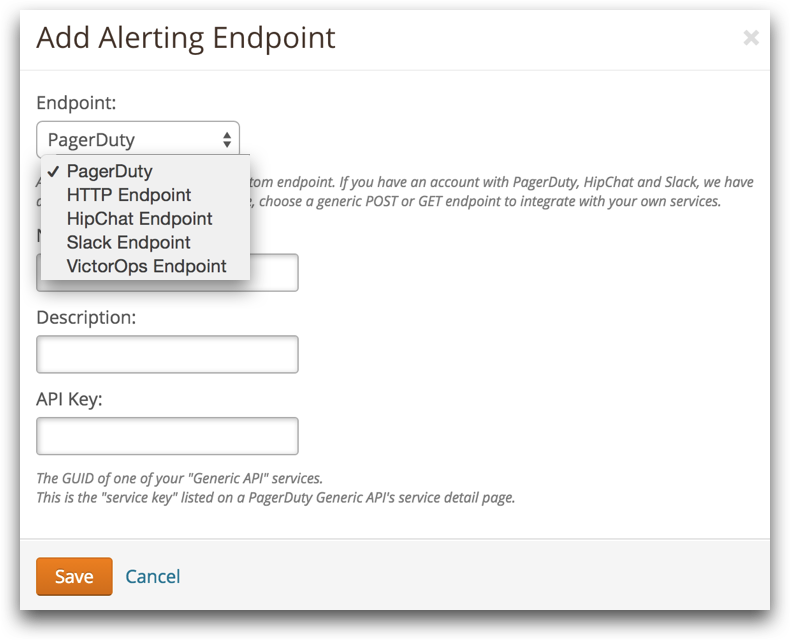Click the "API Key:" field label
790x640 pixels.
(70, 398)
